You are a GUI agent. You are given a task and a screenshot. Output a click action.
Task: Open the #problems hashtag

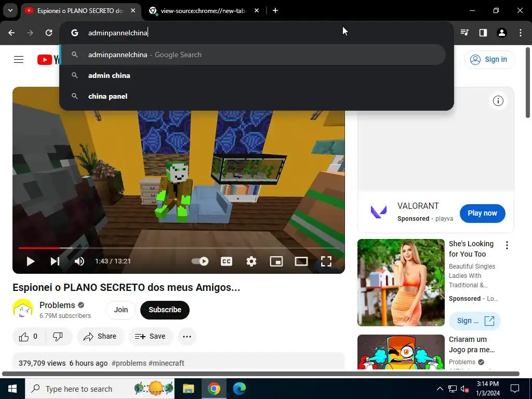129,363
